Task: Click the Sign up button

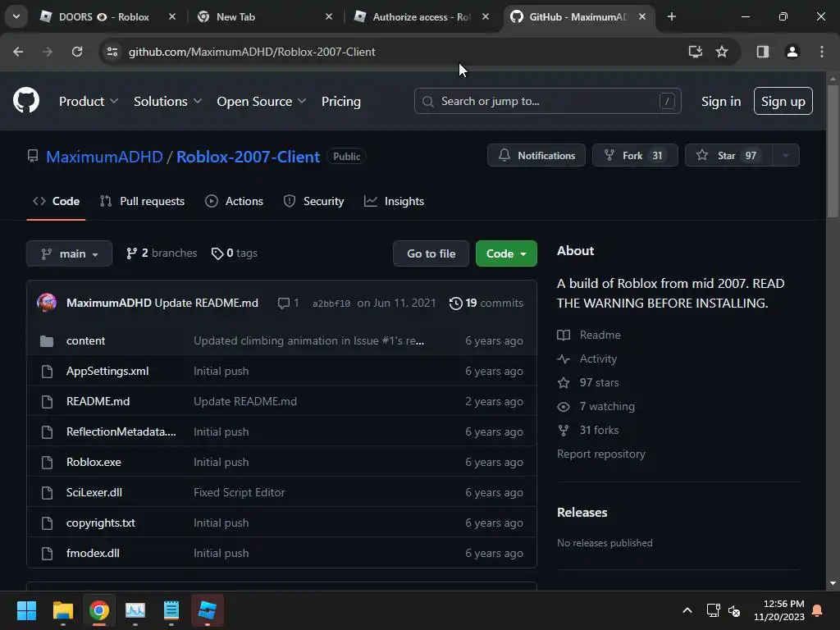Action: point(783,101)
